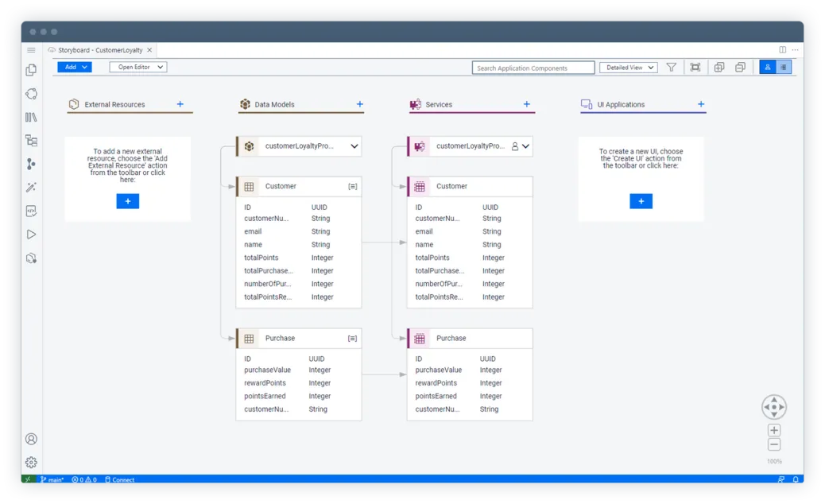Click the magic wand wizard icon
Viewport: 825px width, 504px height.
31,188
